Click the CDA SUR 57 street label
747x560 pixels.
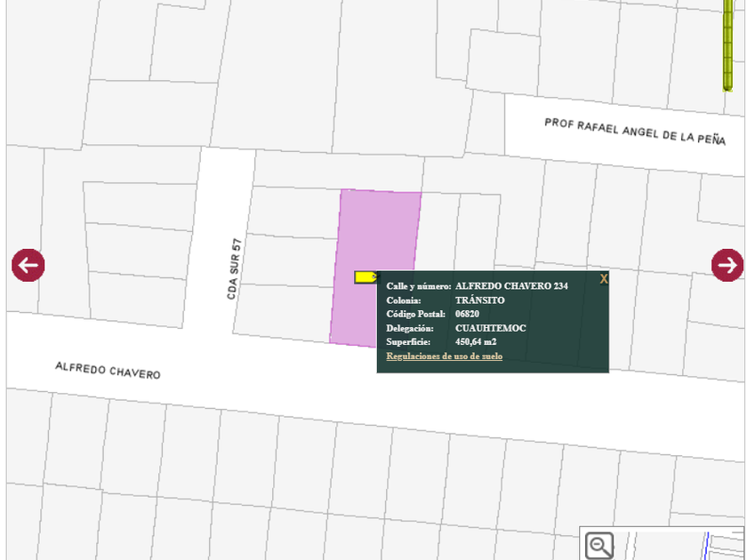[x=234, y=268]
